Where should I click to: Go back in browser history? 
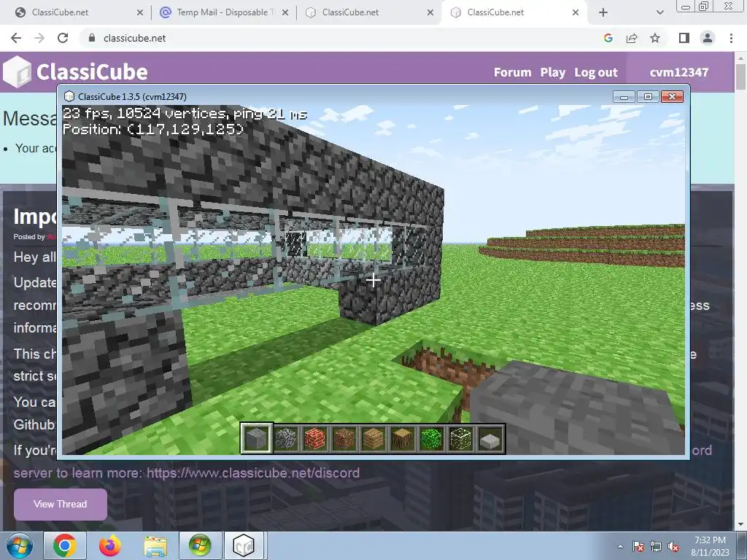tap(16, 38)
